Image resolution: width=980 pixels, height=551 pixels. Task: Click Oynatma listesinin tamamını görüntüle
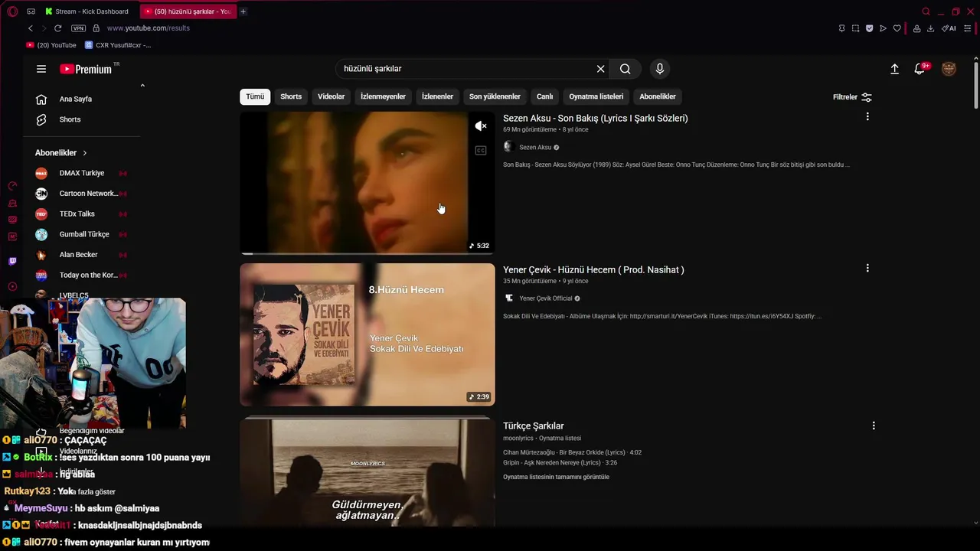point(556,477)
